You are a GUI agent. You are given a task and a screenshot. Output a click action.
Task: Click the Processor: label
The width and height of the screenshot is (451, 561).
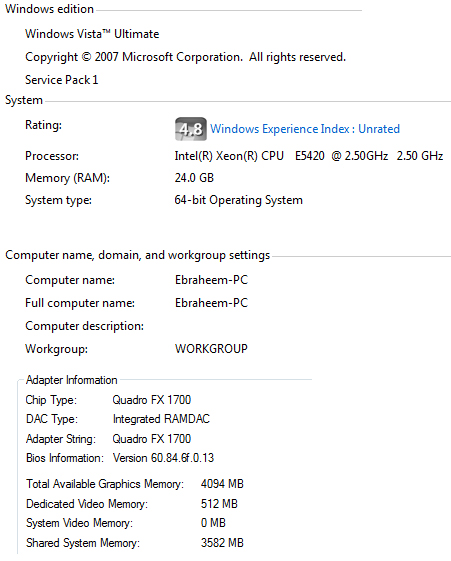click(52, 156)
